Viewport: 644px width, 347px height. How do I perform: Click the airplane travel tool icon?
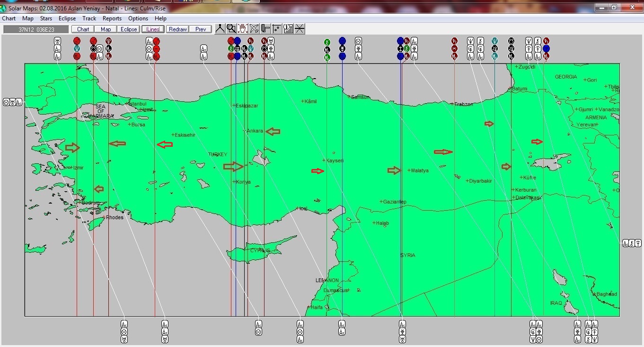(254, 29)
